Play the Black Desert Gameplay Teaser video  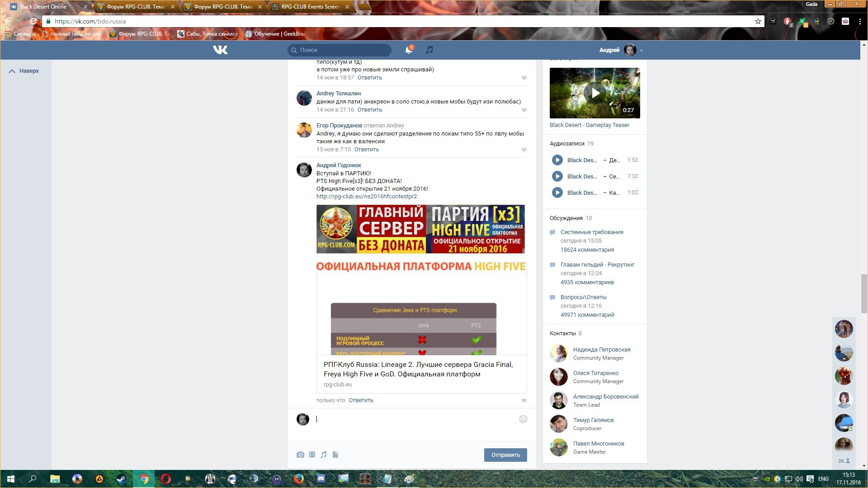[595, 93]
